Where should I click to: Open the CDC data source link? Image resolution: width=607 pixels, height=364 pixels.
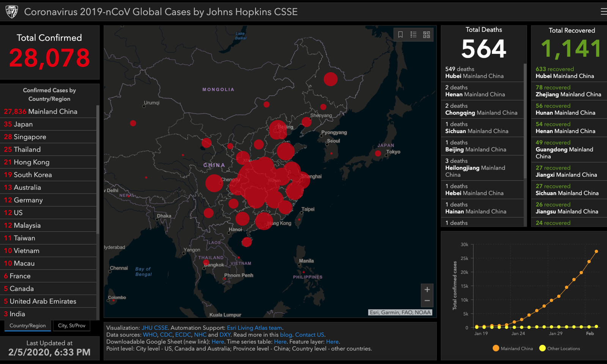coord(166,335)
